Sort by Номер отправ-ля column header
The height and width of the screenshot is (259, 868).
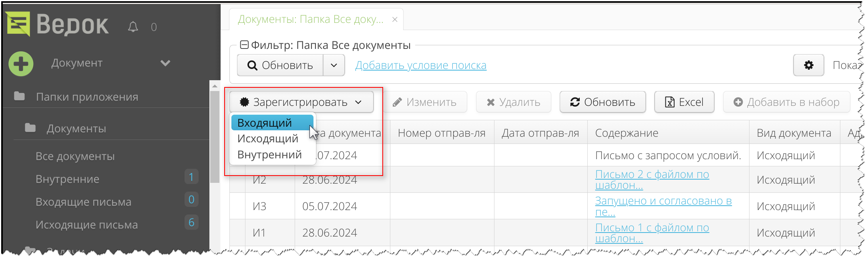[x=442, y=133]
